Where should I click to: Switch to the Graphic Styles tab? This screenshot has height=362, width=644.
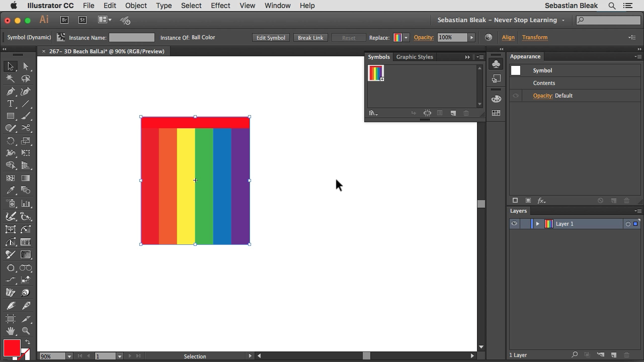pos(415,57)
